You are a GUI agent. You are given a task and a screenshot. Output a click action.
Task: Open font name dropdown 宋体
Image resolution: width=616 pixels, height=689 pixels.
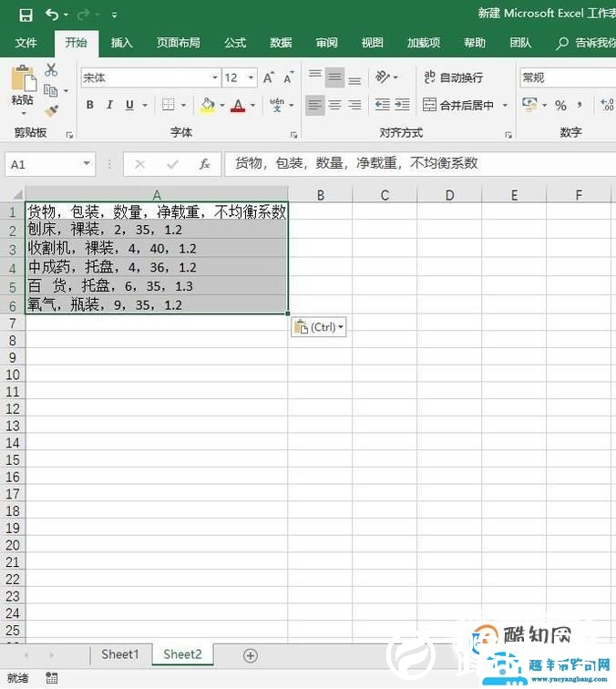tap(215, 77)
